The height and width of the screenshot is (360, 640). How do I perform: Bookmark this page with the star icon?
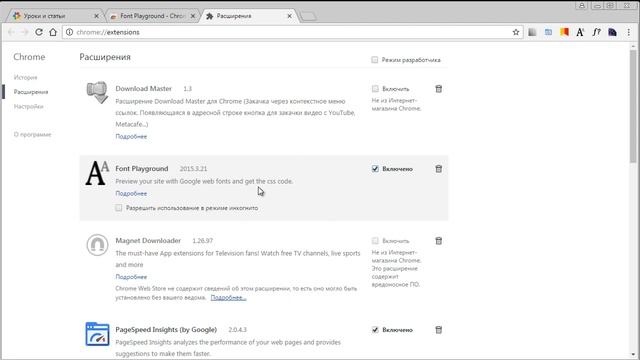coord(516,32)
